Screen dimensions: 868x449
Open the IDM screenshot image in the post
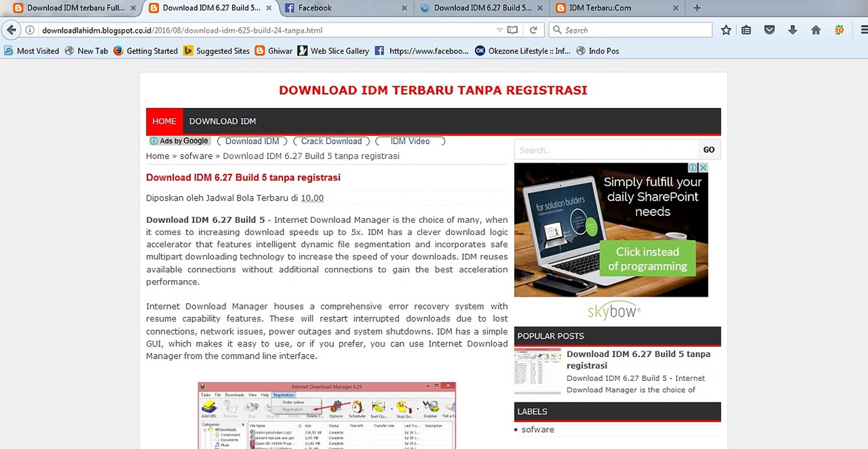(327, 415)
